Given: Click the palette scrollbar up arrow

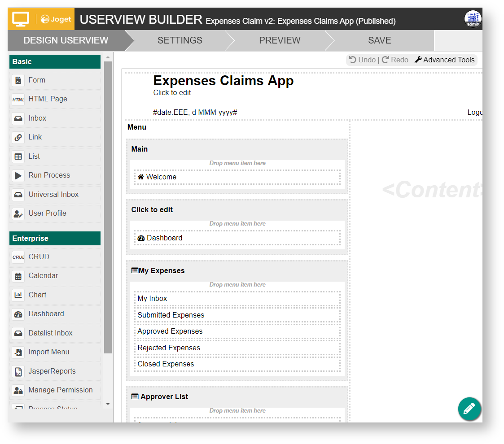Looking at the screenshot, I should coord(108,57).
